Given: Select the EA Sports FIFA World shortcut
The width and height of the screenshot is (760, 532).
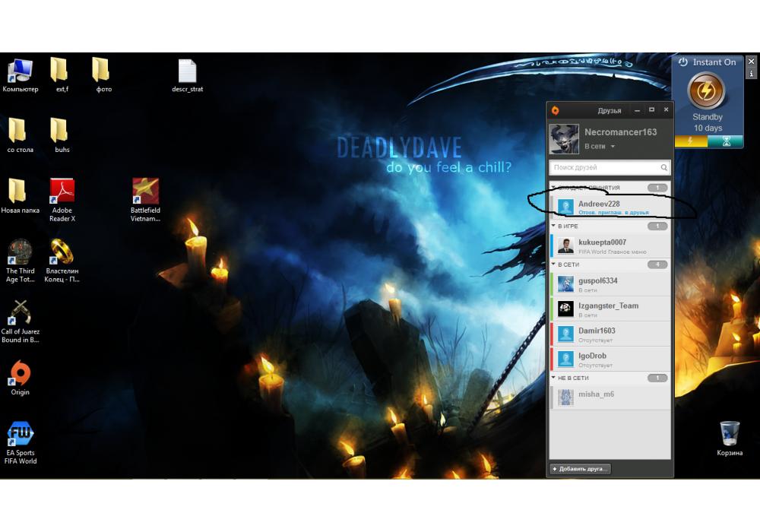Looking at the screenshot, I should coord(20,442).
